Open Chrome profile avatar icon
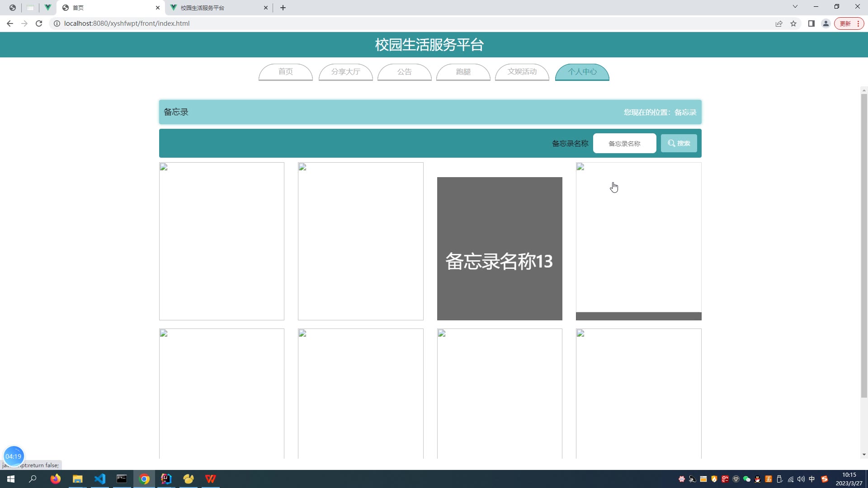 (826, 23)
